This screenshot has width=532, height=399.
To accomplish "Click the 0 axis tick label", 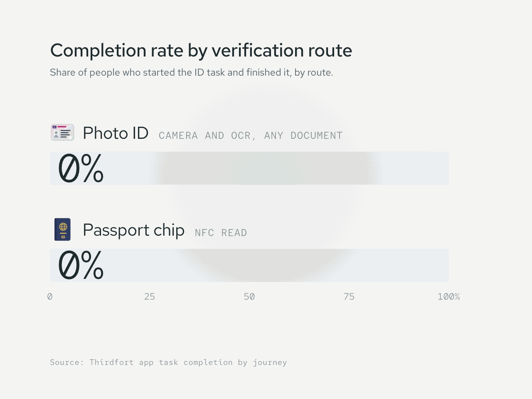I will pos(50,297).
